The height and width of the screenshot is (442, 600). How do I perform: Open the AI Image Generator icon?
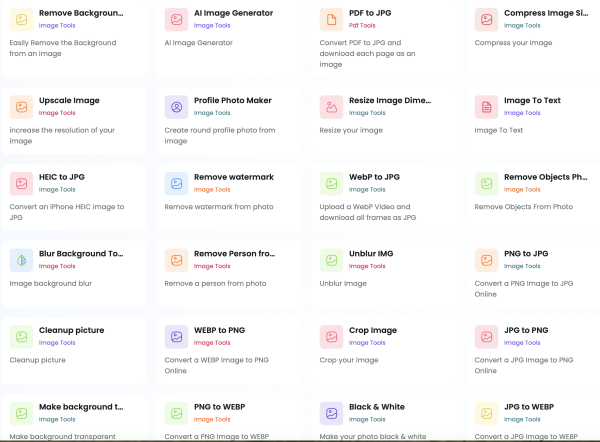[177, 19]
